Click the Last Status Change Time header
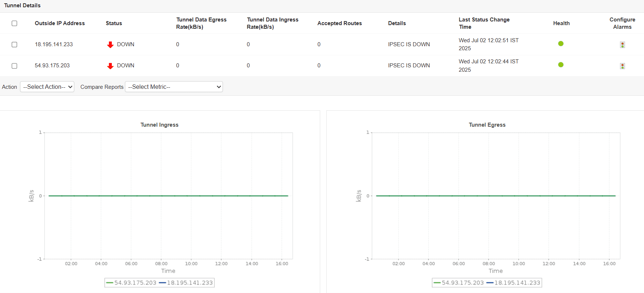Screen dimensions: 644x293 tap(484, 23)
